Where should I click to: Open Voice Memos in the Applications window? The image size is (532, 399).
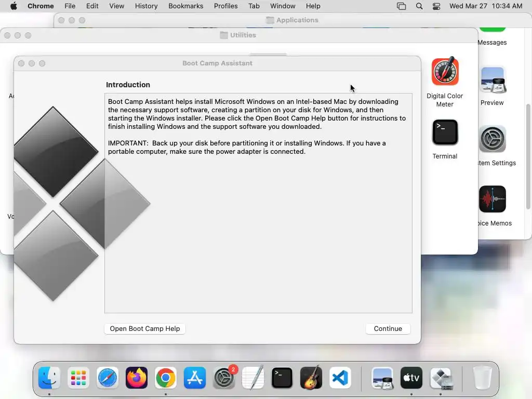point(493,199)
